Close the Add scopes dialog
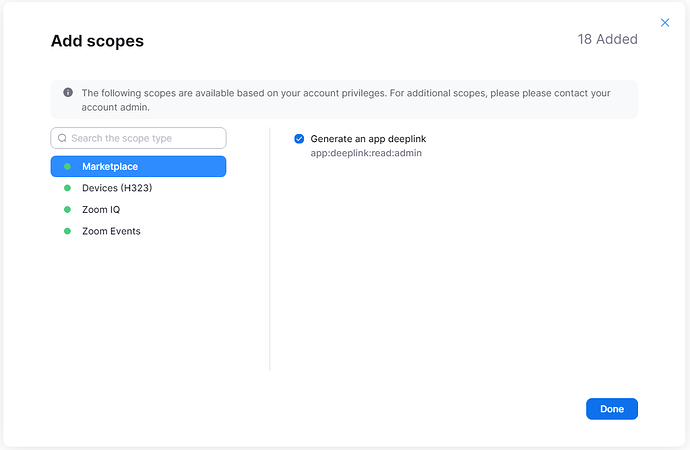 [x=665, y=22]
